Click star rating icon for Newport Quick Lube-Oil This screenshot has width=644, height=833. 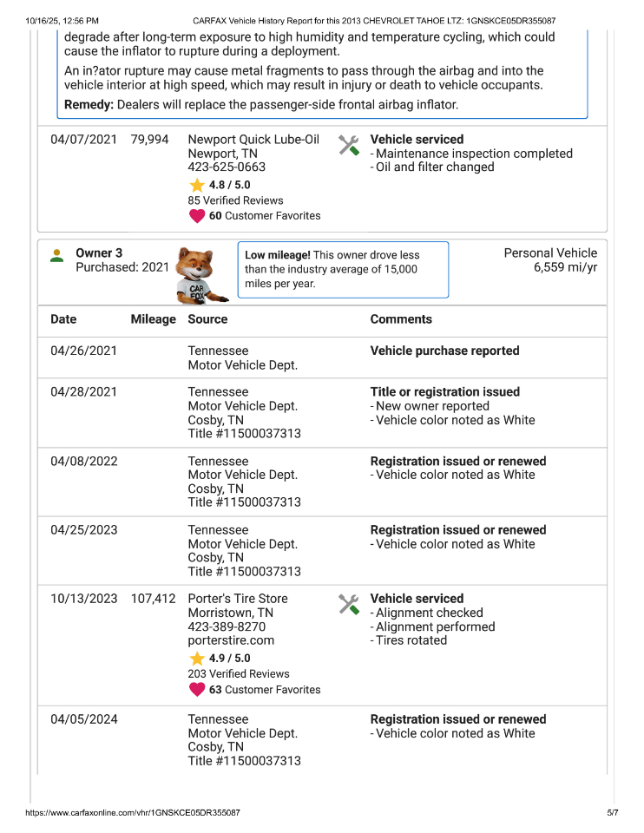click(197, 185)
